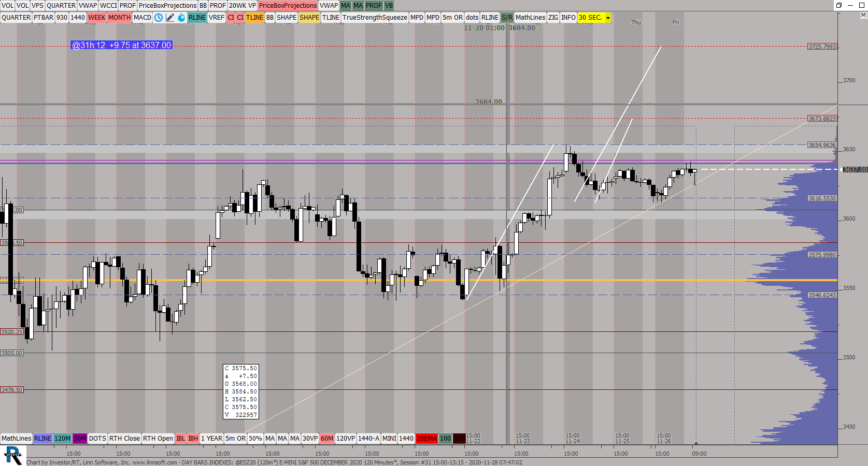Click the red 60M button
Screen dimensions: 868x466
click(327, 438)
